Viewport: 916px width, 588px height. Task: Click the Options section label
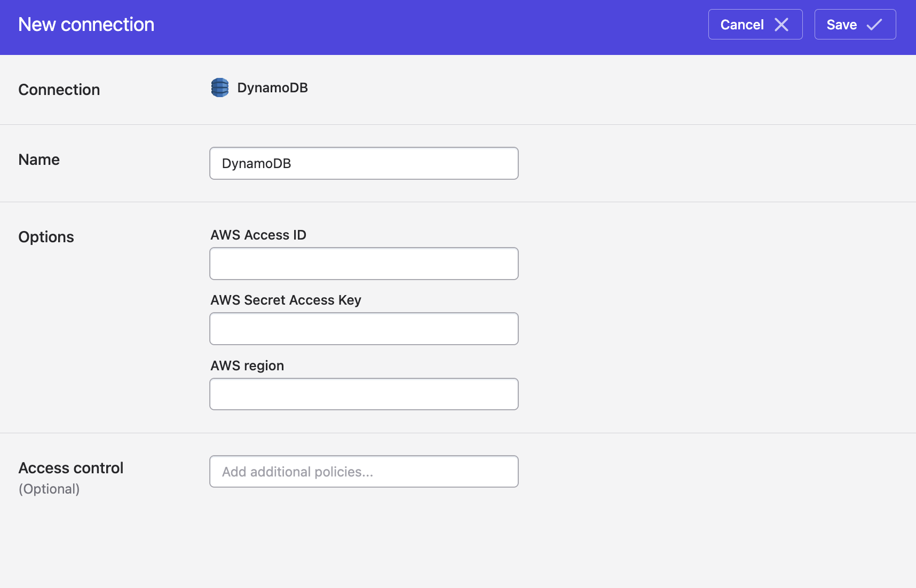pos(46,237)
